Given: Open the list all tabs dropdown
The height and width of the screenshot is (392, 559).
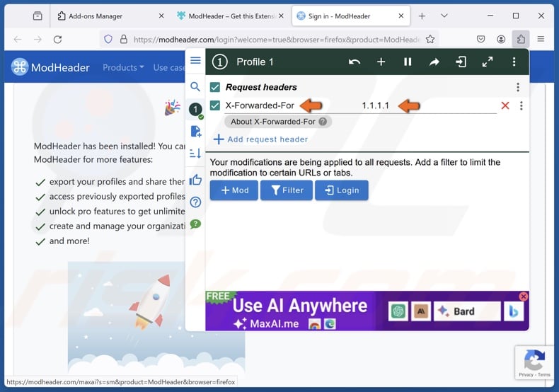Looking at the screenshot, I should point(444,16).
